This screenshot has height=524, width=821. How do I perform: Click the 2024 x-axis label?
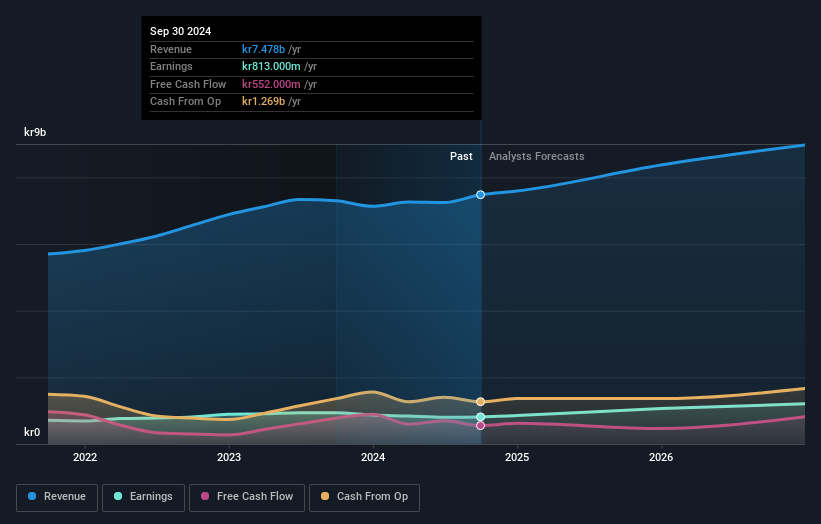(x=373, y=457)
